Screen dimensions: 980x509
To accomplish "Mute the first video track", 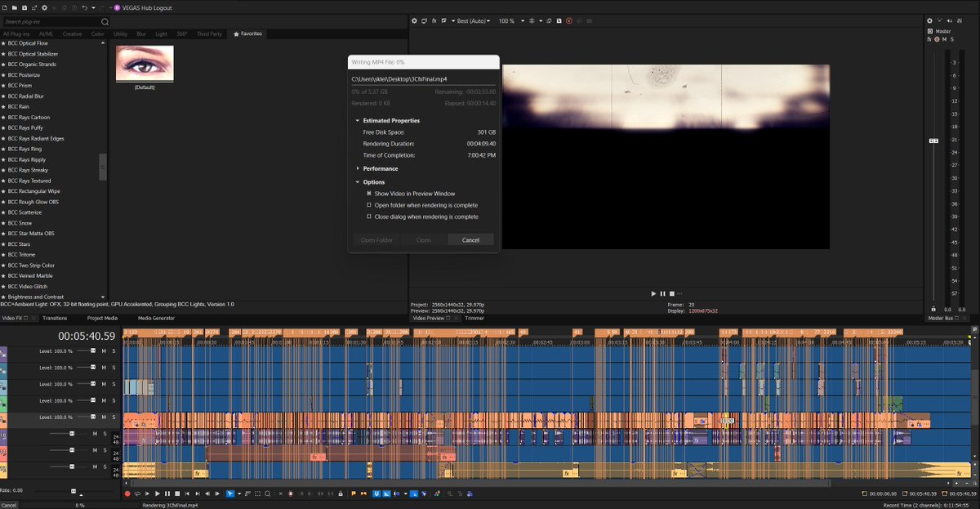I will click(x=104, y=350).
